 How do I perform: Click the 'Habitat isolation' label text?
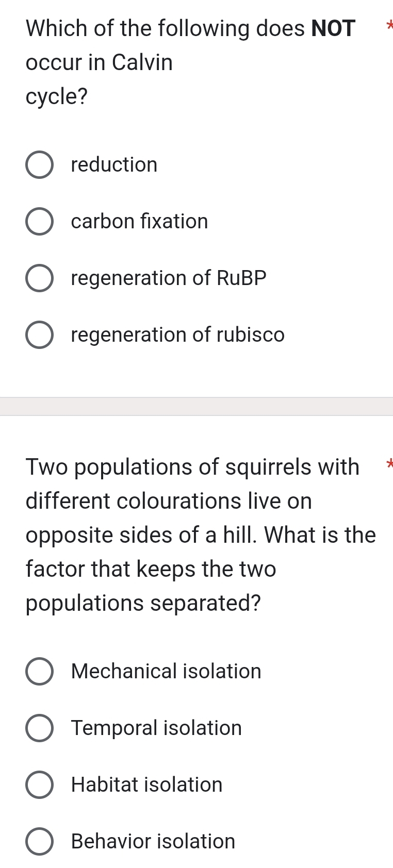click(146, 784)
